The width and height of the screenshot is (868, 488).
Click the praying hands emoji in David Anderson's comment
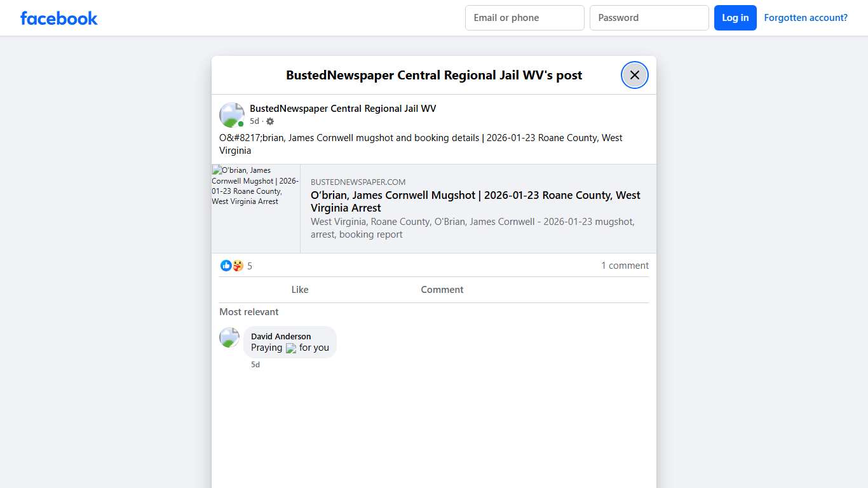click(290, 348)
